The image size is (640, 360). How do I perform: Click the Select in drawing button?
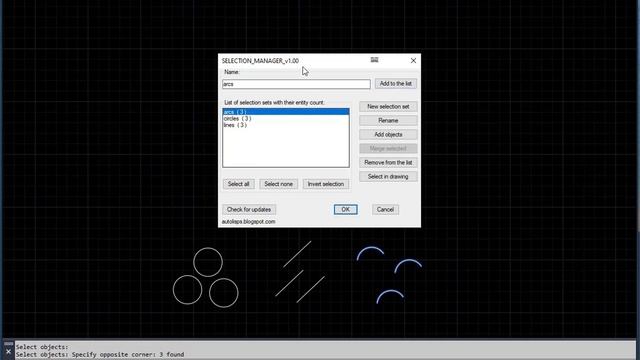point(388,176)
